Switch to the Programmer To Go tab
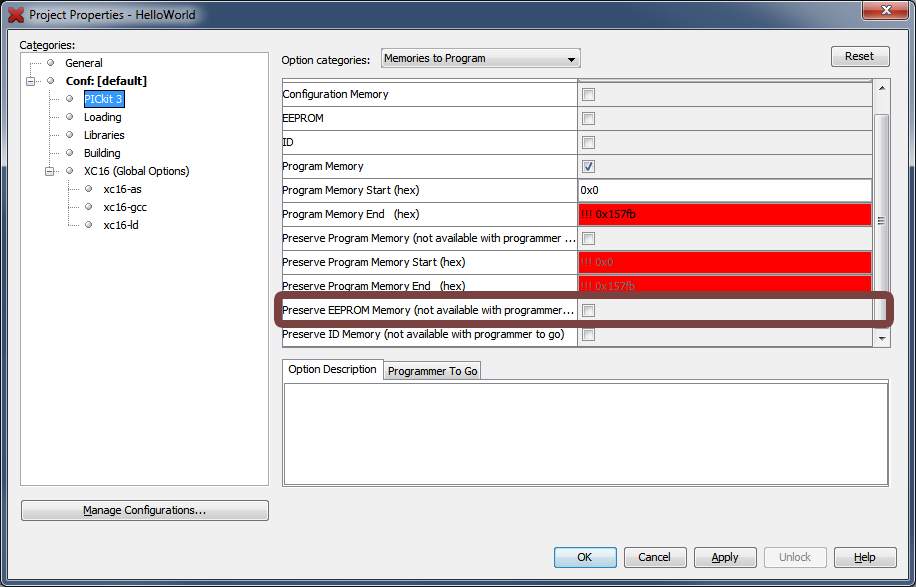 [432, 371]
